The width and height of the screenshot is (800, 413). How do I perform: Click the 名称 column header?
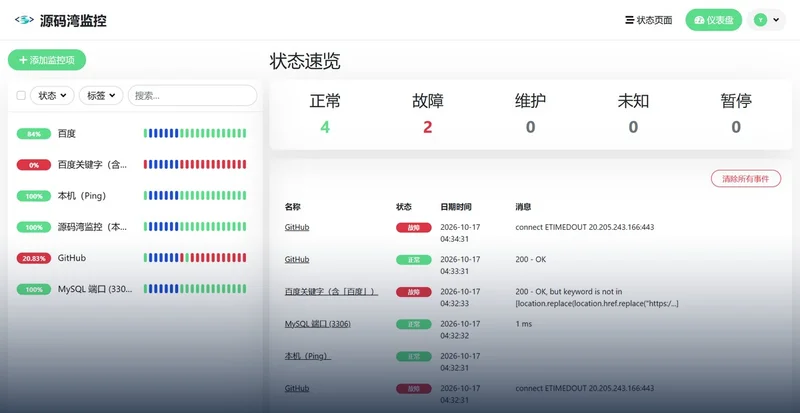coord(293,207)
